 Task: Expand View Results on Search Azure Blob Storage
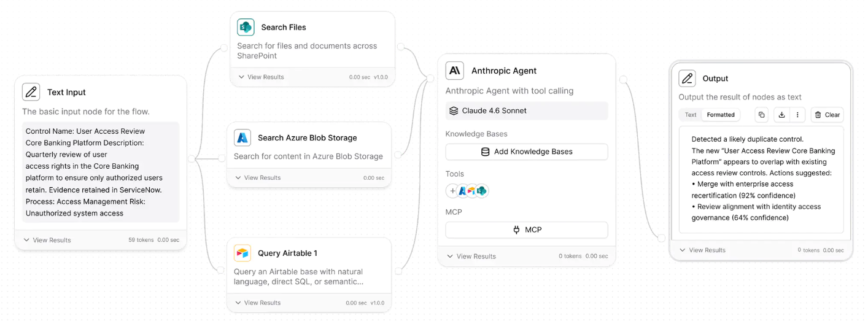pyautogui.click(x=258, y=178)
